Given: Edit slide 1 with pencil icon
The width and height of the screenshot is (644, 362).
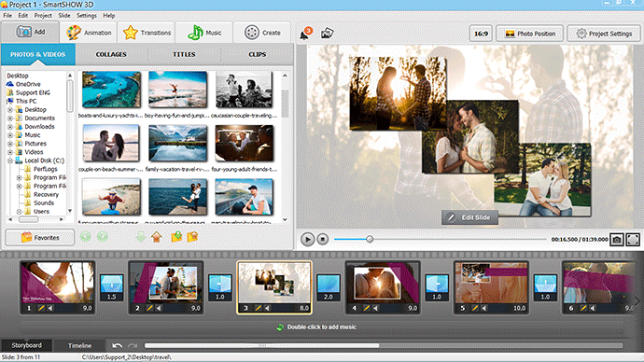Looking at the screenshot, I should click(41, 308).
